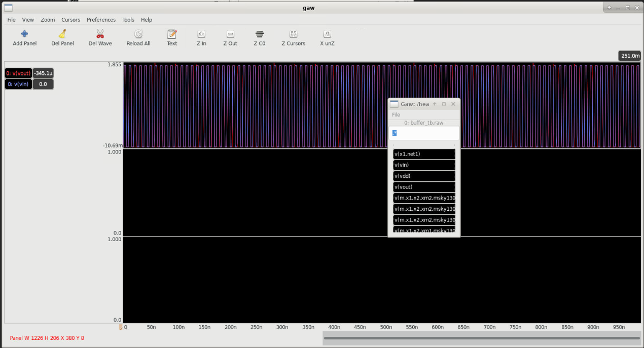Click the horizontal scrollbar at the bottom
644x348 pixels.
(482, 338)
